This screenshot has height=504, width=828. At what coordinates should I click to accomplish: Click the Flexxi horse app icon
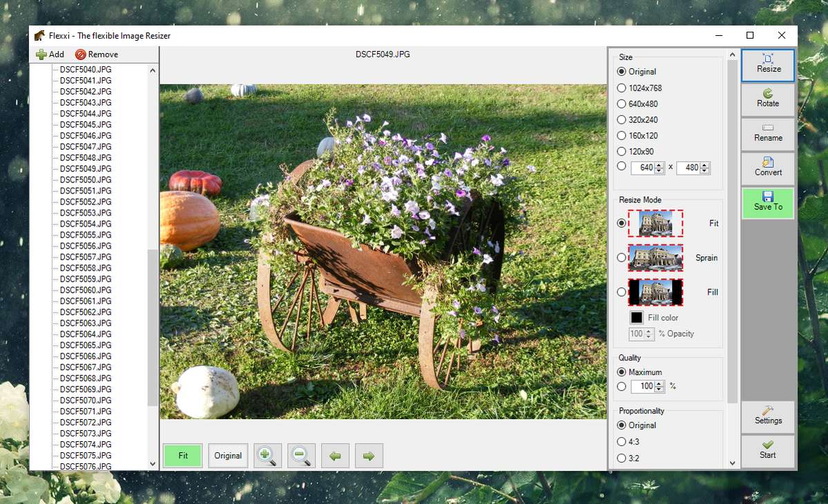tap(39, 36)
